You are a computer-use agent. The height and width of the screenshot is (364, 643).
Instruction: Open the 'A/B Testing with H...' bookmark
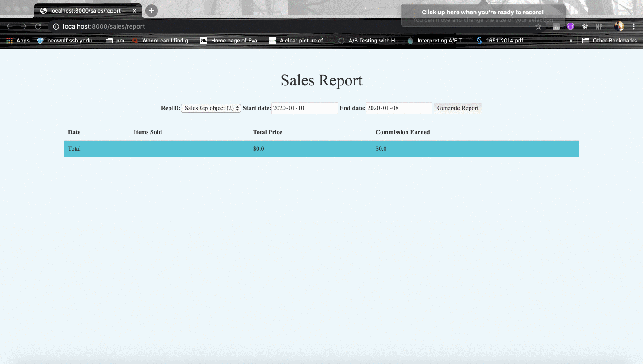click(369, 41)
